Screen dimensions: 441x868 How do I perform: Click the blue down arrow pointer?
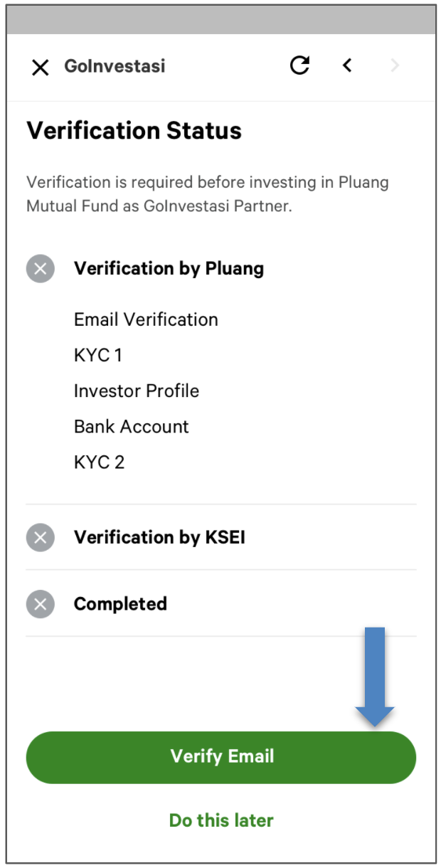pyautogui.click(x=374, y=676)
